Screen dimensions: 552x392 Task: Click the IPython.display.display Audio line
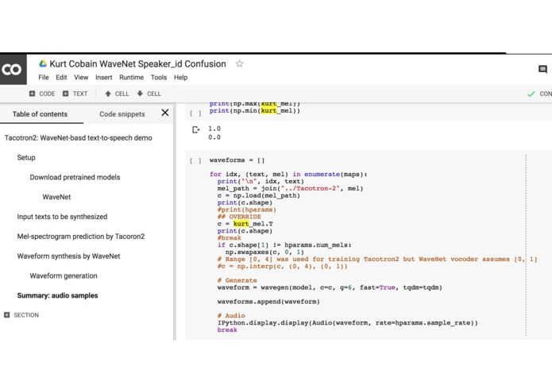click(347, 323)
